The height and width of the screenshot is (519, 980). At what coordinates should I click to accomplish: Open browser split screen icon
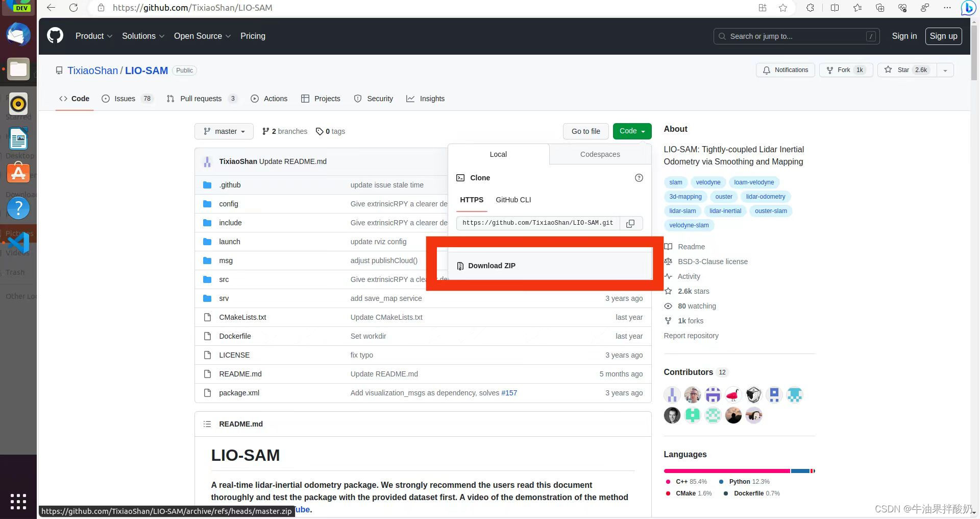[835, 8]
